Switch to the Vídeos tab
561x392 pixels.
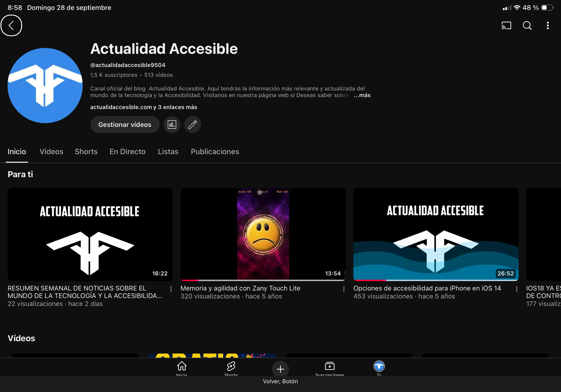pyautogui.click(x=51, y=152)
